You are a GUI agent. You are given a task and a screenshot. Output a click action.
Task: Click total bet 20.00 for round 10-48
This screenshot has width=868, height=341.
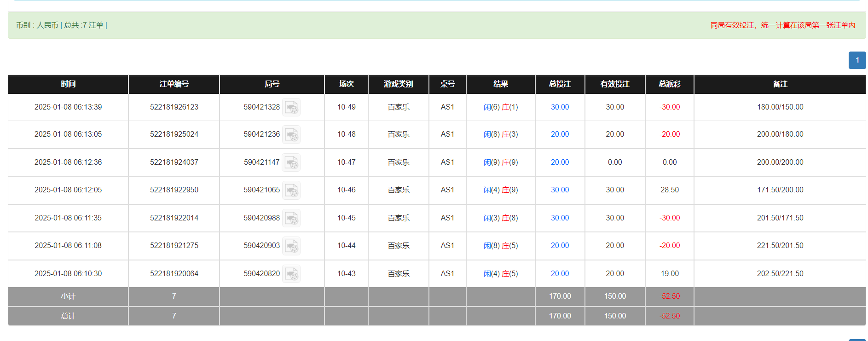coord(560,134)
